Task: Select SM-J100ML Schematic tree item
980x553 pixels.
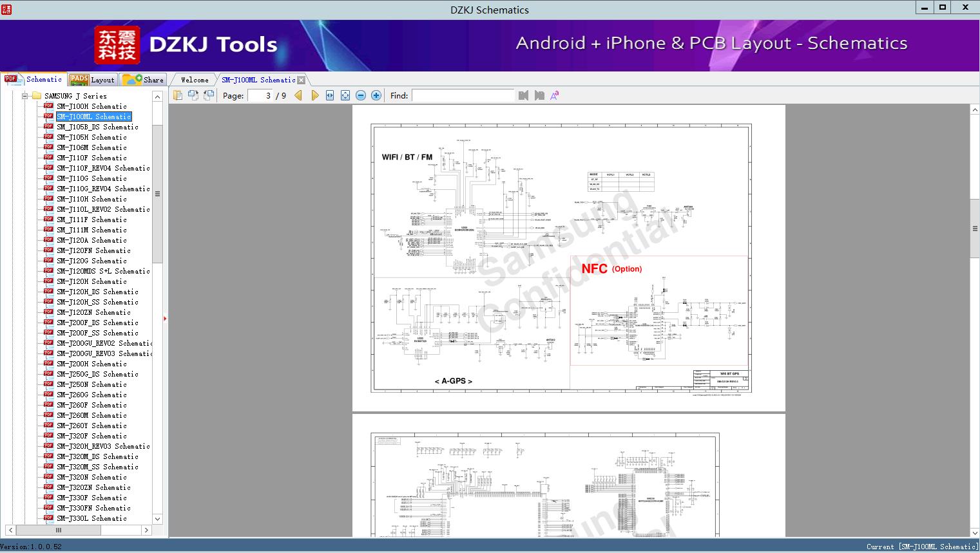Action: (x=94, y=117)
